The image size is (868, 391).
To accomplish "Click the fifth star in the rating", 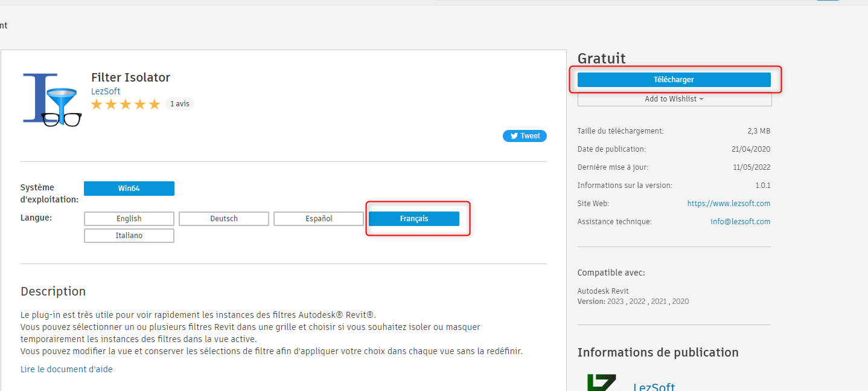I will pos(155,105).
